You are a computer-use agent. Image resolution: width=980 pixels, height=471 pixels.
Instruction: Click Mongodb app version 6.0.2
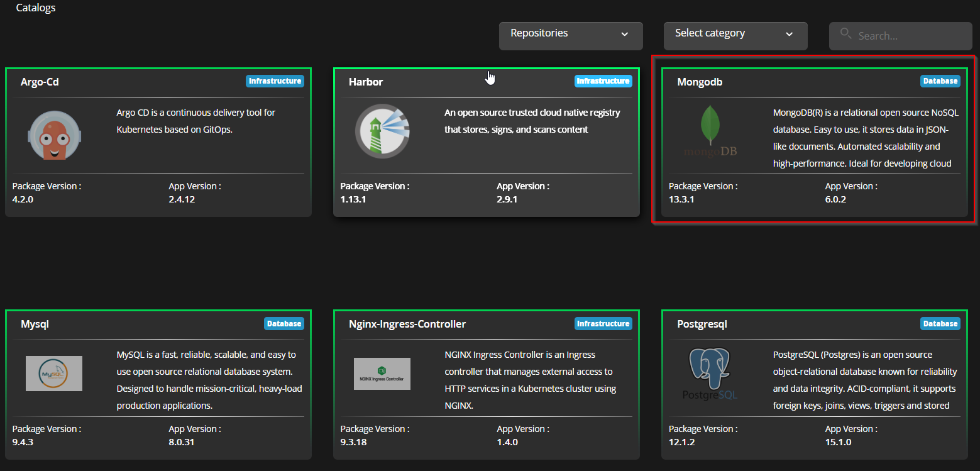tap(836, 199)
